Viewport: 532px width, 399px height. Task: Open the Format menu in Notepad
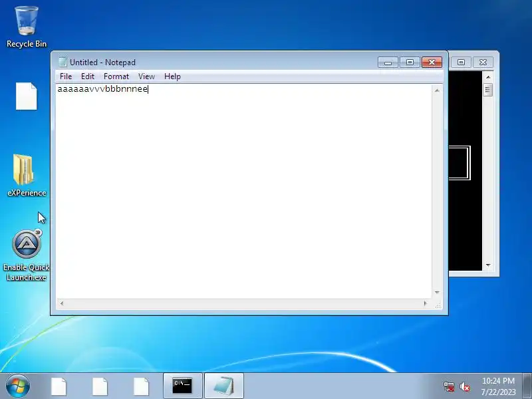116,76
